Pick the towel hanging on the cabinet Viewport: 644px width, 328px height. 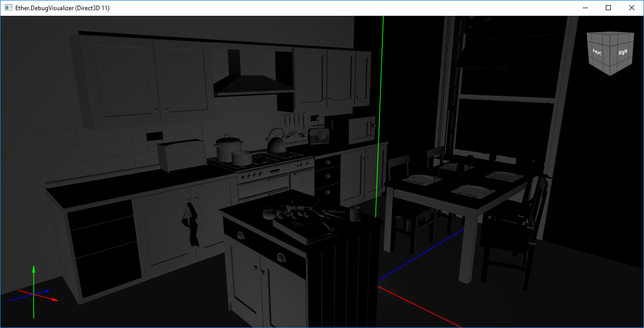[x=191, y=223]
